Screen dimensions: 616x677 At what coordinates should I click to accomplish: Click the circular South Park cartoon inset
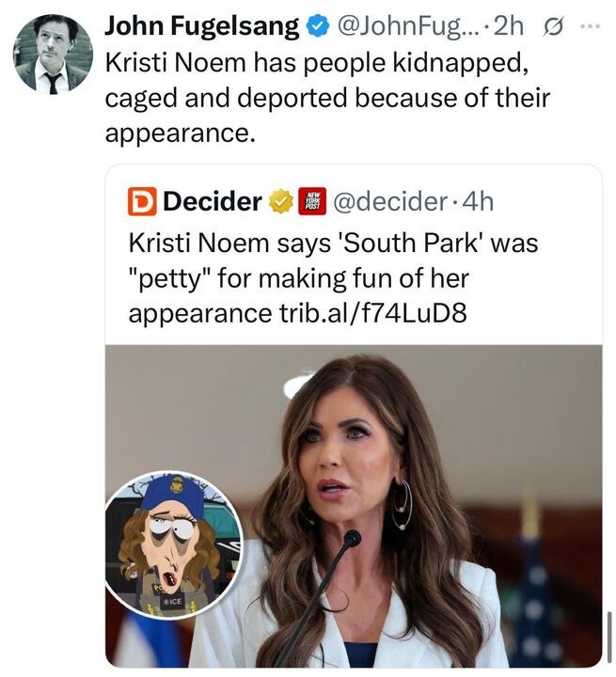172,543
